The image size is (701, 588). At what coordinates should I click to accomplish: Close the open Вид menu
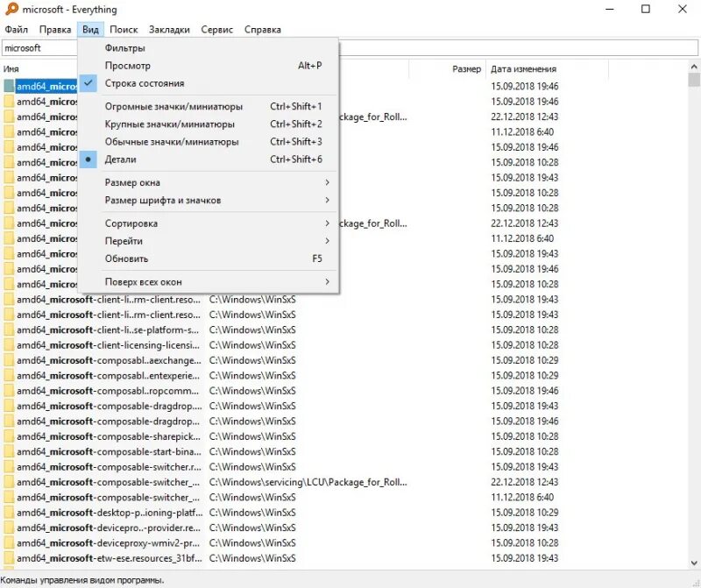pyautogui.click(x=90, y=30)
